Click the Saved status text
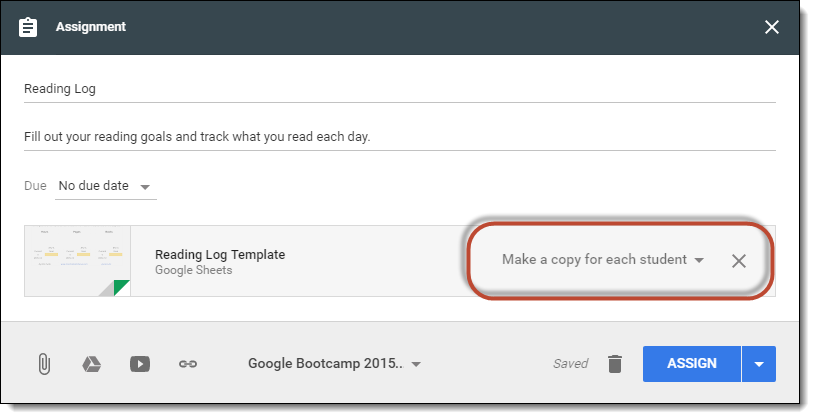815x419 pixels. pyautogui.click(x=570, y=364)
